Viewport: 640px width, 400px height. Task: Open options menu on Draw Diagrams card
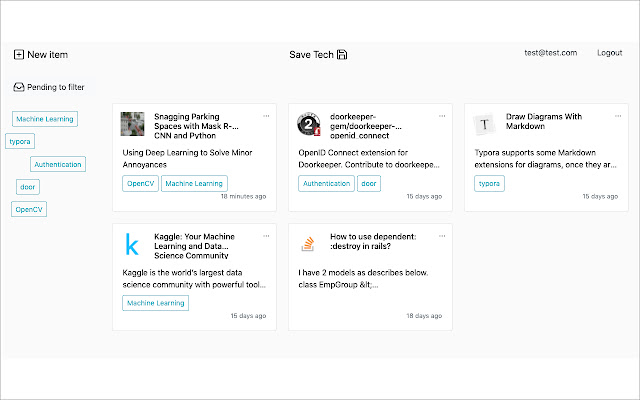tap(618, 116)
